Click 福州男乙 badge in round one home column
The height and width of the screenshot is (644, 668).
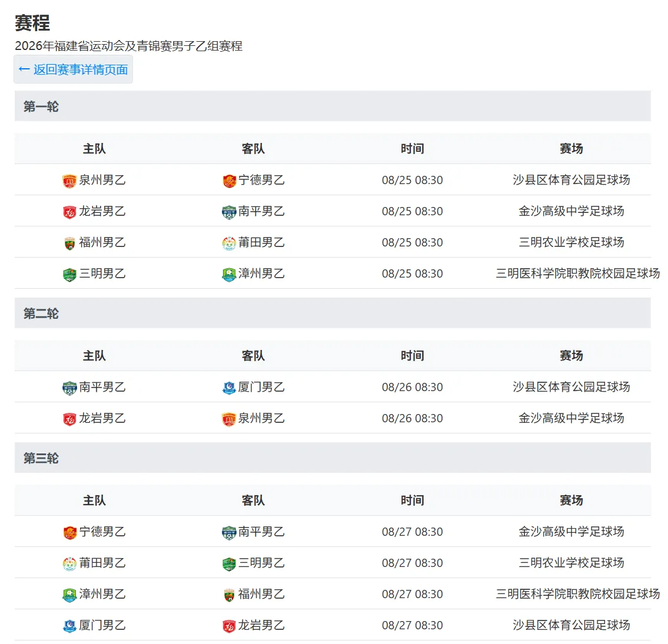[69, 243]
